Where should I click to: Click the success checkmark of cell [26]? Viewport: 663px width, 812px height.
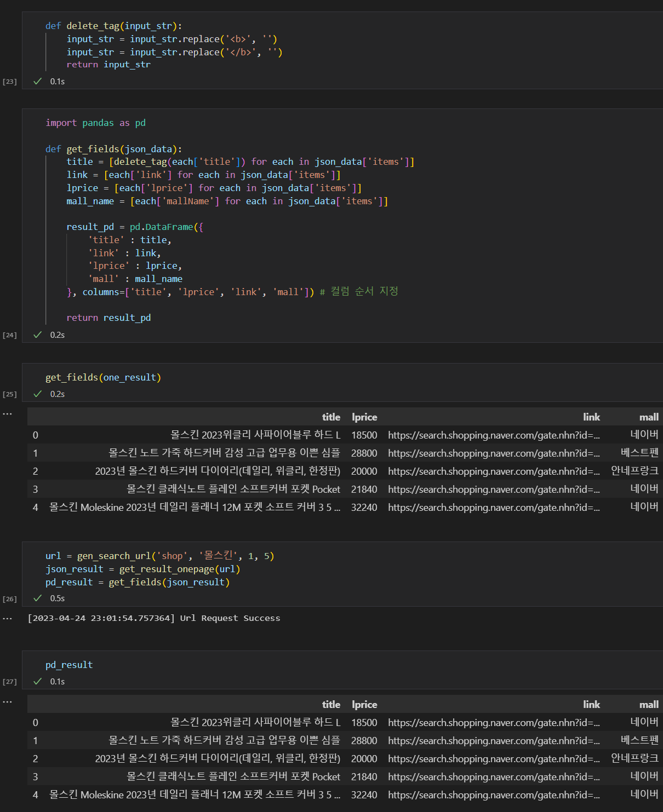tap(37, 598)
